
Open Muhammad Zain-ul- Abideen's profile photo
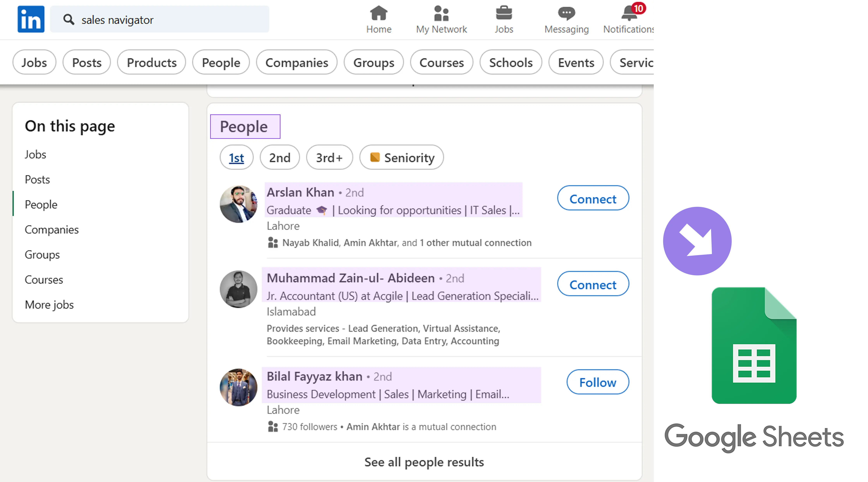point(239,289)
